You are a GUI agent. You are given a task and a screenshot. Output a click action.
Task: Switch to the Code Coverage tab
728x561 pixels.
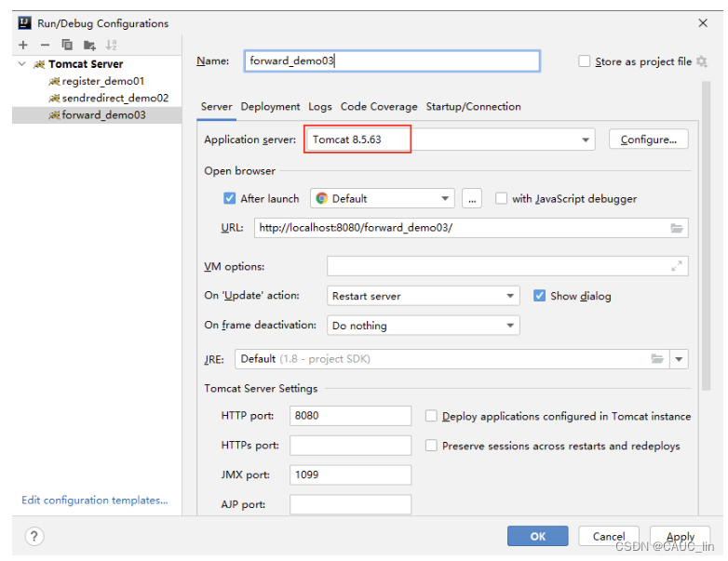click(379, 107)
